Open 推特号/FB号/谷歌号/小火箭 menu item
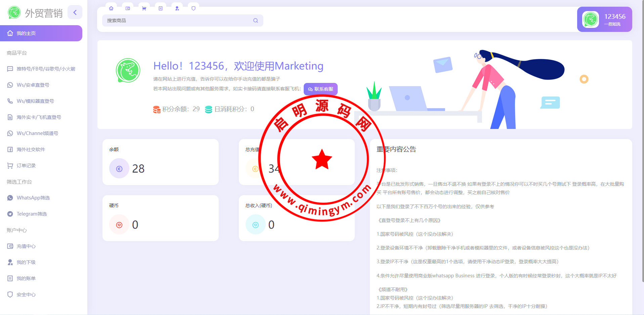Image resolution: width=644 pixels, height=315 pixels. click(x=46, y=69)
